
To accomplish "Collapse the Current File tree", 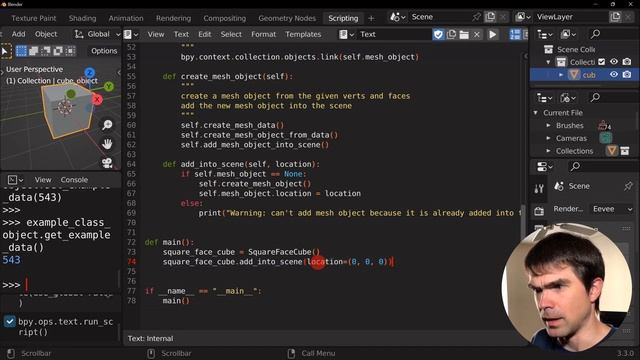I will [536, 113].
